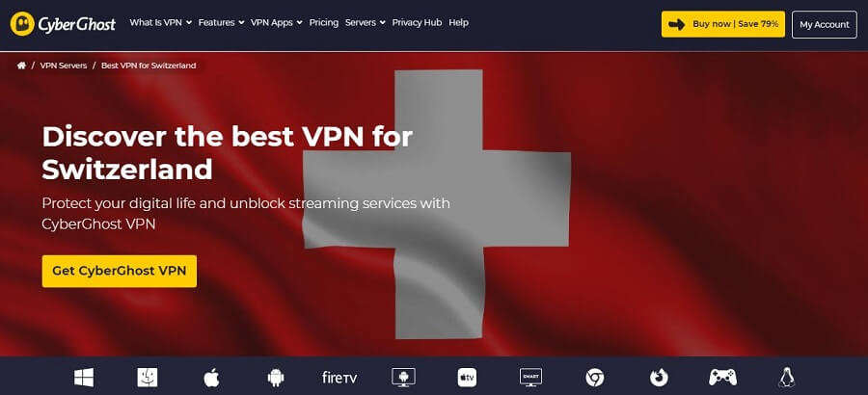Expand the Features dropdown menu
This screenshot has width=868, height=395.
click(x=221, y=23)
